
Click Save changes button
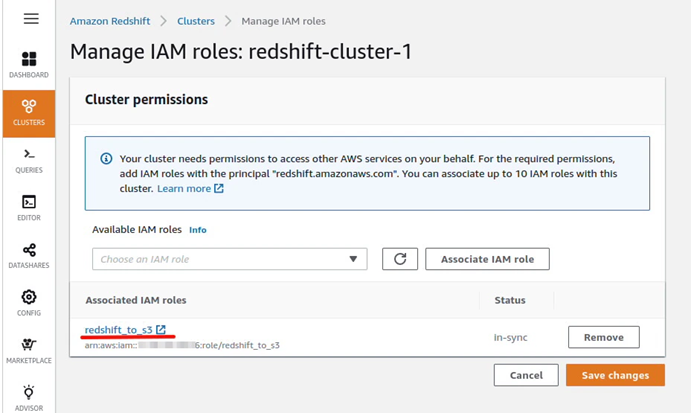[x=615, y=375]
